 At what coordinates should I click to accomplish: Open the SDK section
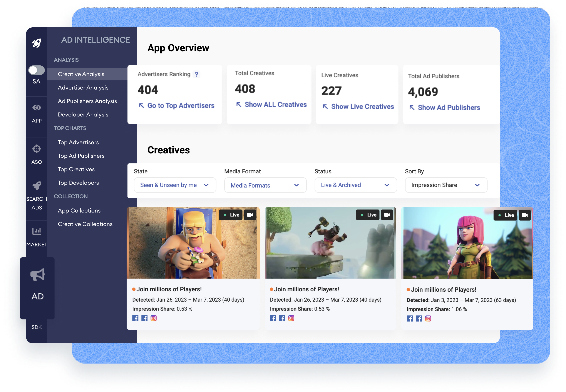(37, 327)
